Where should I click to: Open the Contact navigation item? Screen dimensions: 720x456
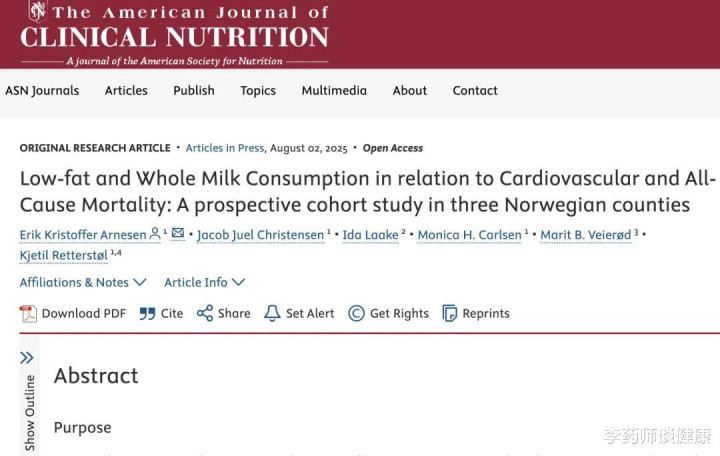tap(475, 90)
